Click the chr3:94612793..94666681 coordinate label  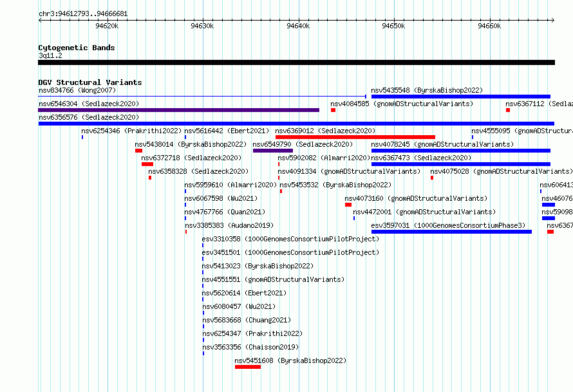(x=83, y=14)
